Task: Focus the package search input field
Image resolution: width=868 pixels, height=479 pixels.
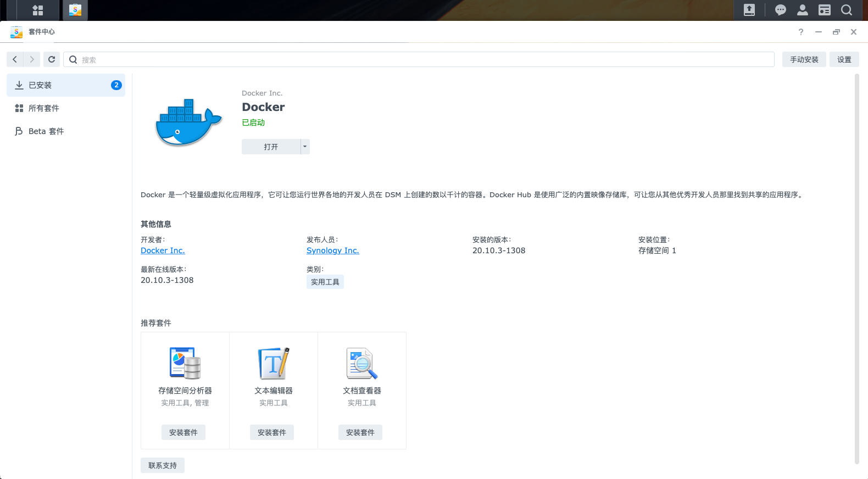Action: coord(423,59)
